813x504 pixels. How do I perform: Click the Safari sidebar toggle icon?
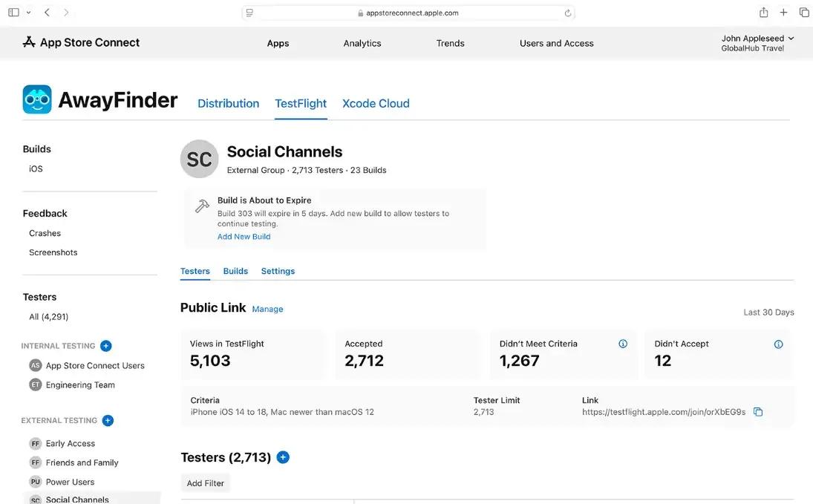14,13
